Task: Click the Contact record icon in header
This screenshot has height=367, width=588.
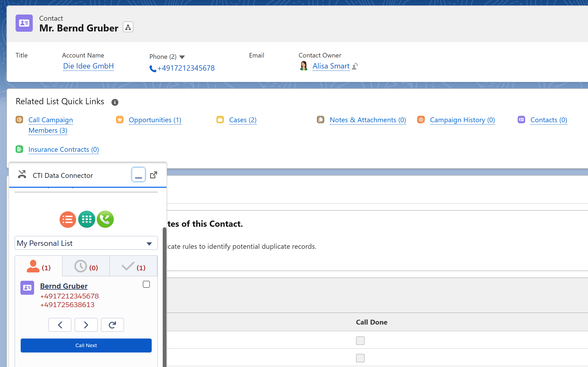Action: point(24,23)
